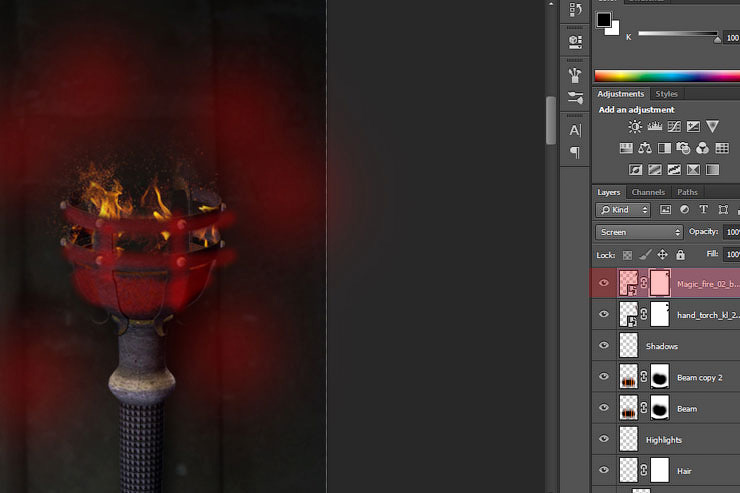
Task: Hide the Shadows layer
Action: [603, 346]
